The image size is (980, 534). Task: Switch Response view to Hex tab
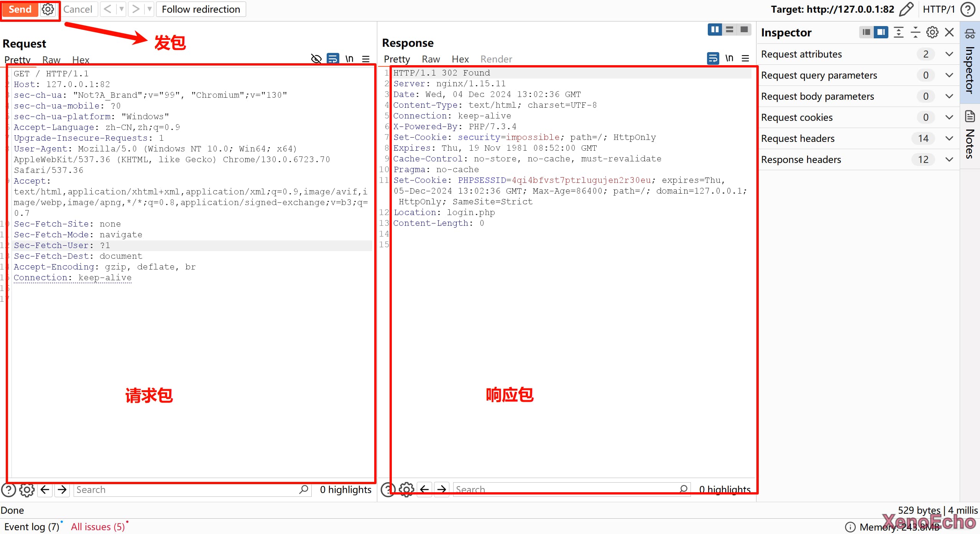pyautogui.click(x=460, y=59)
